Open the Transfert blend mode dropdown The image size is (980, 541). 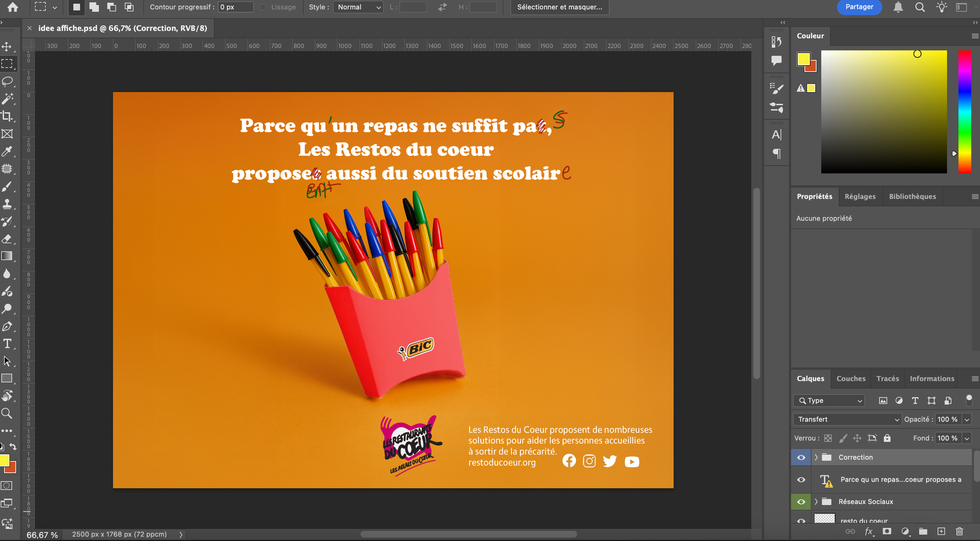(x=847, y=419)
